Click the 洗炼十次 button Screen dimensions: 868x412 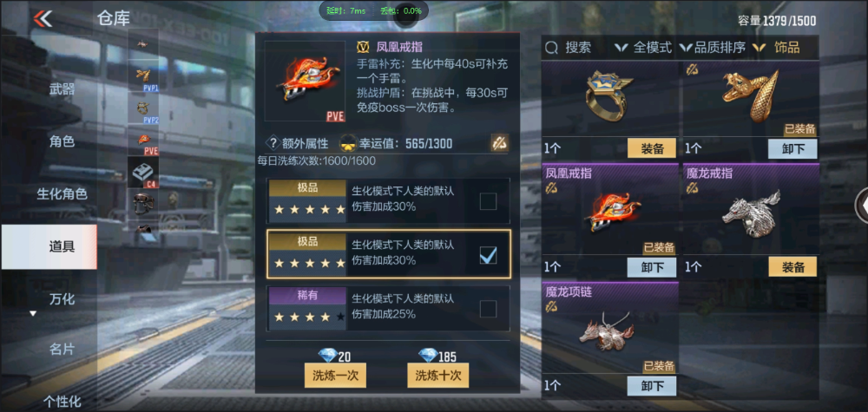pyautogui.click(x=437, y=376)
